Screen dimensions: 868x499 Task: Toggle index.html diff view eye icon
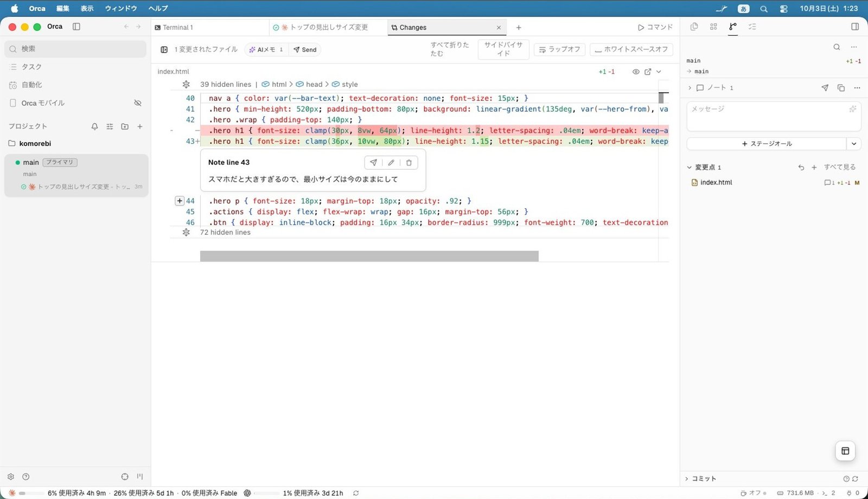636,72
